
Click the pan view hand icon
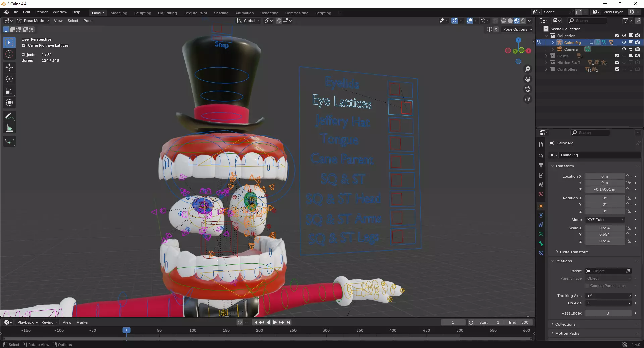[x=528, y=79]
